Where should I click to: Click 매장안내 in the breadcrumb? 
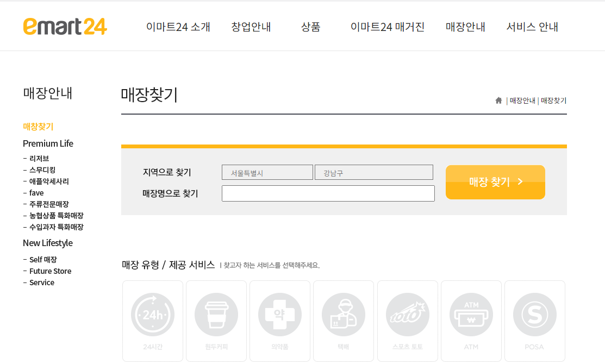coord(522,101)
